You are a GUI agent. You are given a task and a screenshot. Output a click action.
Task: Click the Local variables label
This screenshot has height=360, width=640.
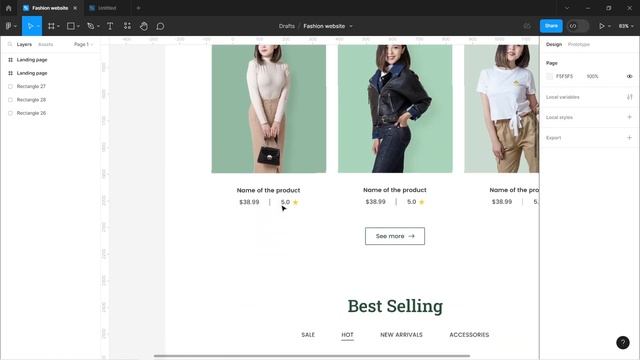click(562, 97)
